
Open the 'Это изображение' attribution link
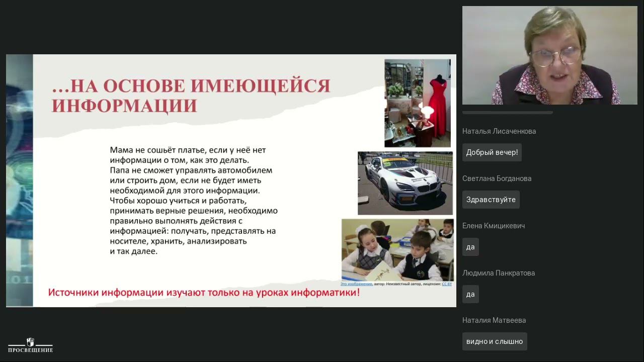point(356,284)
